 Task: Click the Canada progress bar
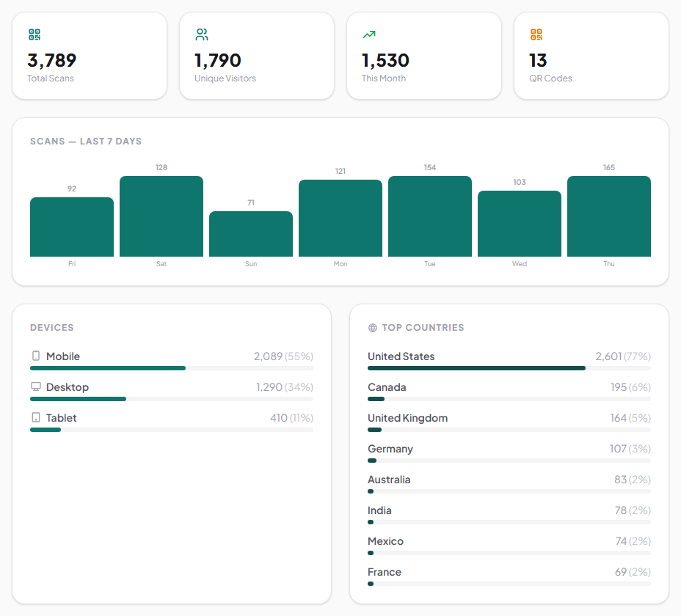pos(509,399)
